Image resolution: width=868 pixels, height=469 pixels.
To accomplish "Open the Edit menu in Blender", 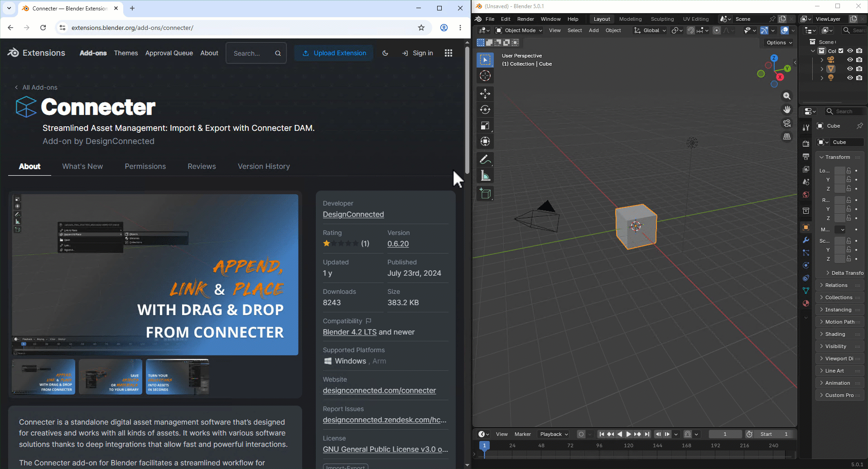I will point(506,19).
